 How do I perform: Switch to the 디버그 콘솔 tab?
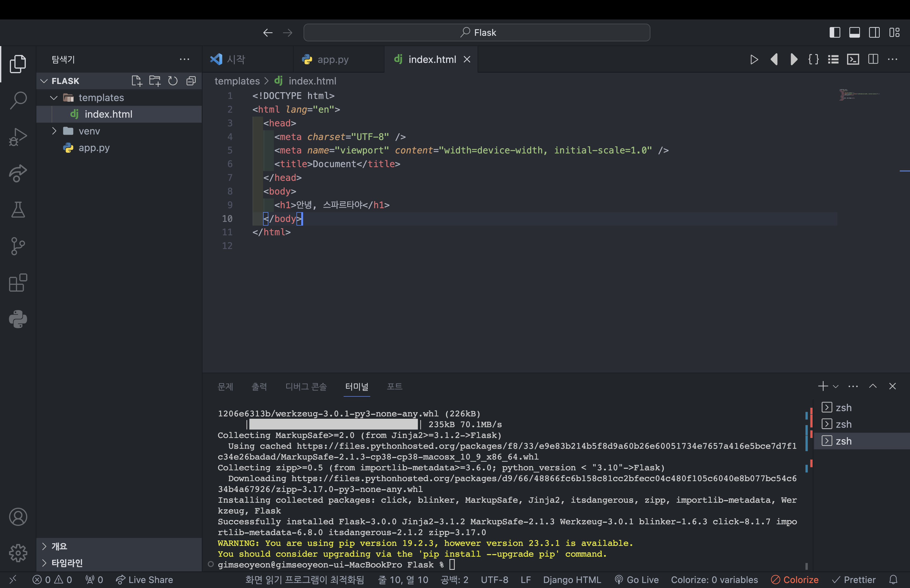306,386
